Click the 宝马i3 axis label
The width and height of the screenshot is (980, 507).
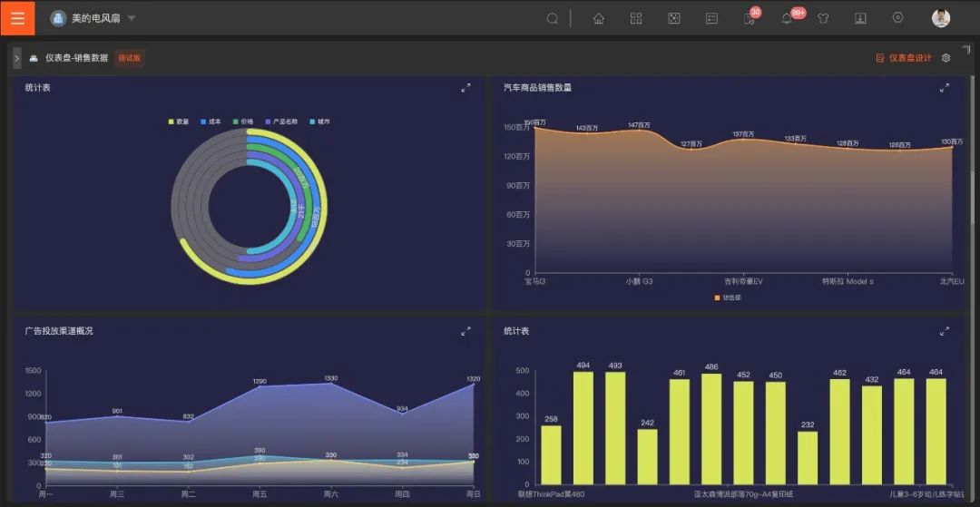(534, 281)
